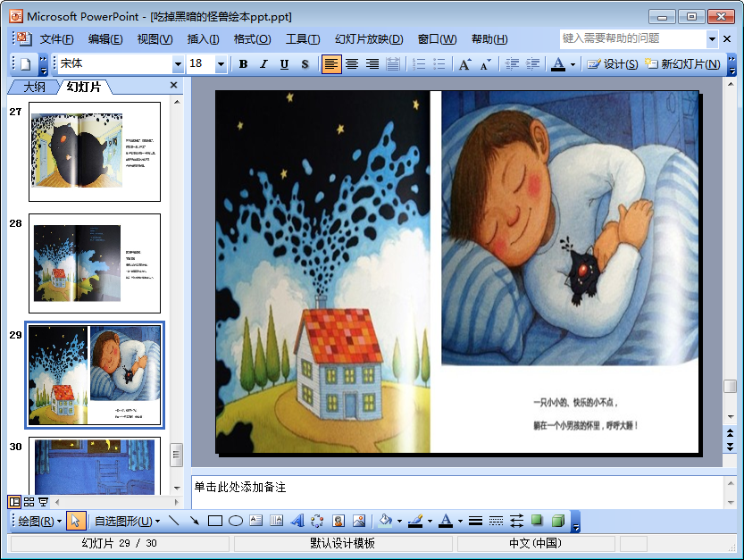Insert WordArt

(x=297, y=521)
